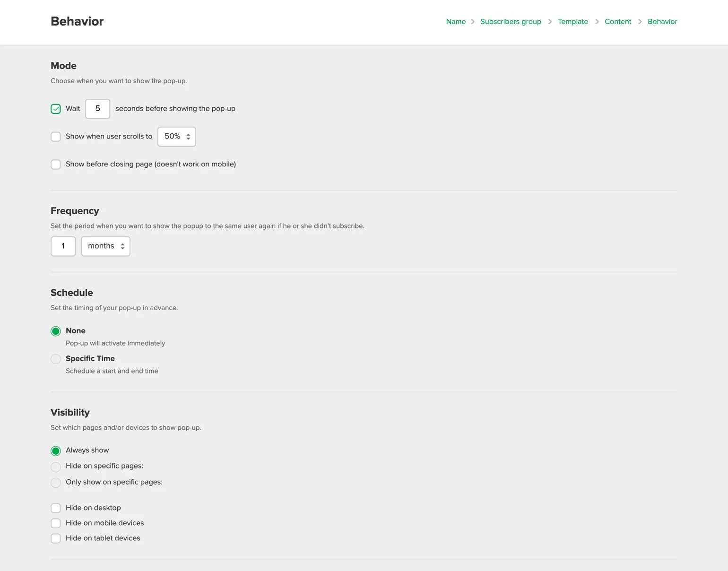Enable Show before closing page checkbox

56,164
